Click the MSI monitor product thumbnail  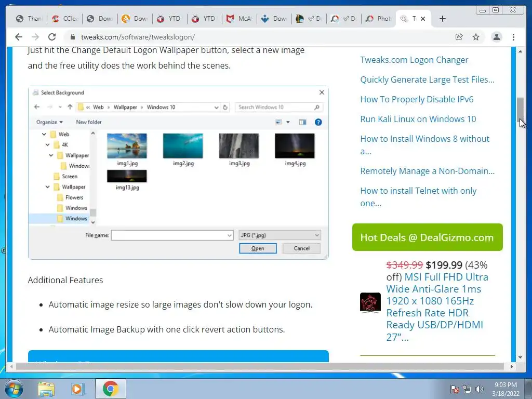[370, 303]
